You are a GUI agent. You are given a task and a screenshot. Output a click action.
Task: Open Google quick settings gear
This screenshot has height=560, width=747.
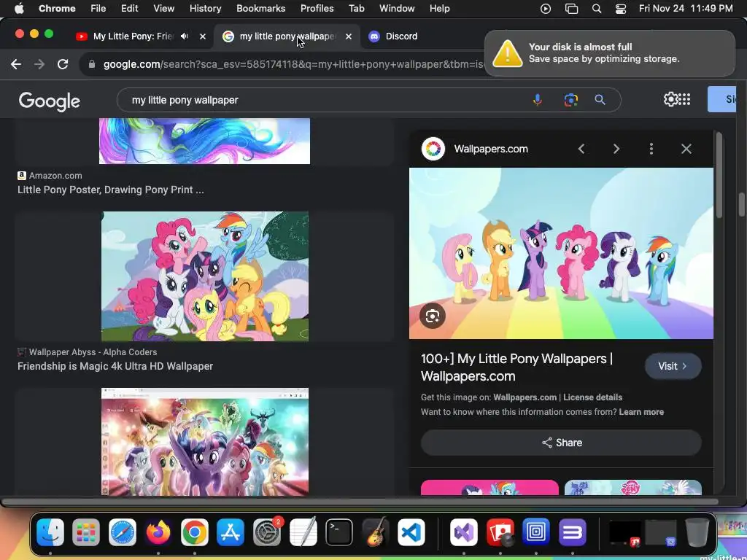coord(670,99)
